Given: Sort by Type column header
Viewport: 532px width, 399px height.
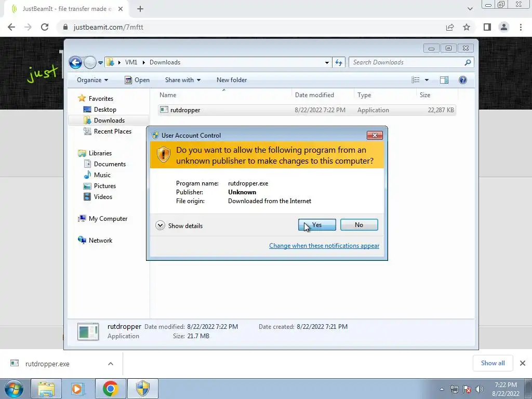Looking at the screenshot, I should point(385,95).
